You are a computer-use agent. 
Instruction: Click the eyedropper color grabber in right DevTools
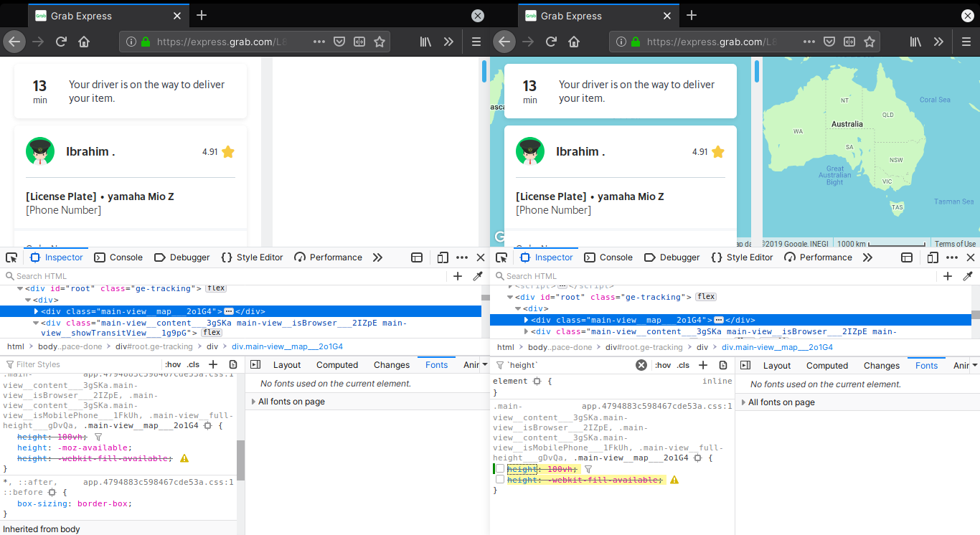coord(967,276)
